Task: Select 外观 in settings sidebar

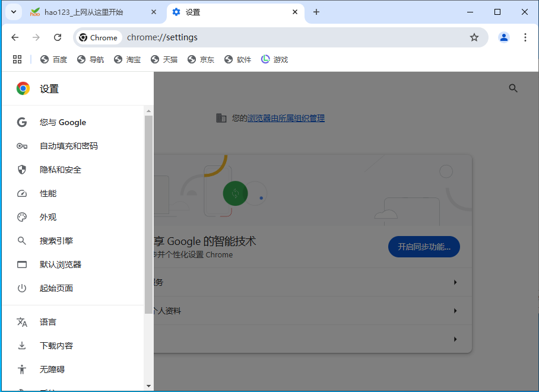Action: coord(73,217)
